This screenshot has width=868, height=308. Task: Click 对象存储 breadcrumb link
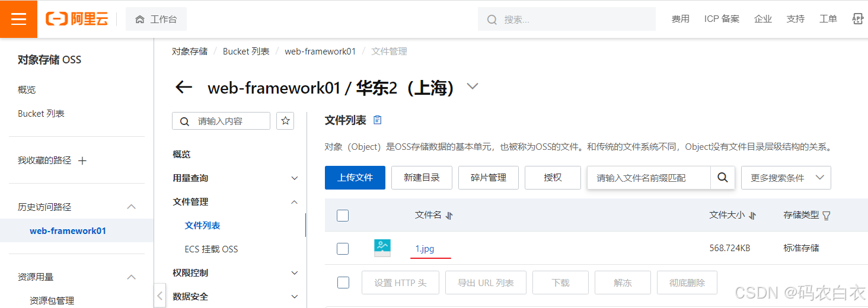click(x=190, y=52)
